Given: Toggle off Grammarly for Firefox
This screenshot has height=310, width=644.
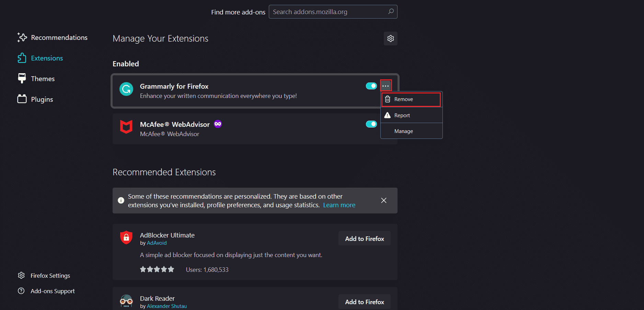Looking at the screenshot, I should (x=371, y=86).
